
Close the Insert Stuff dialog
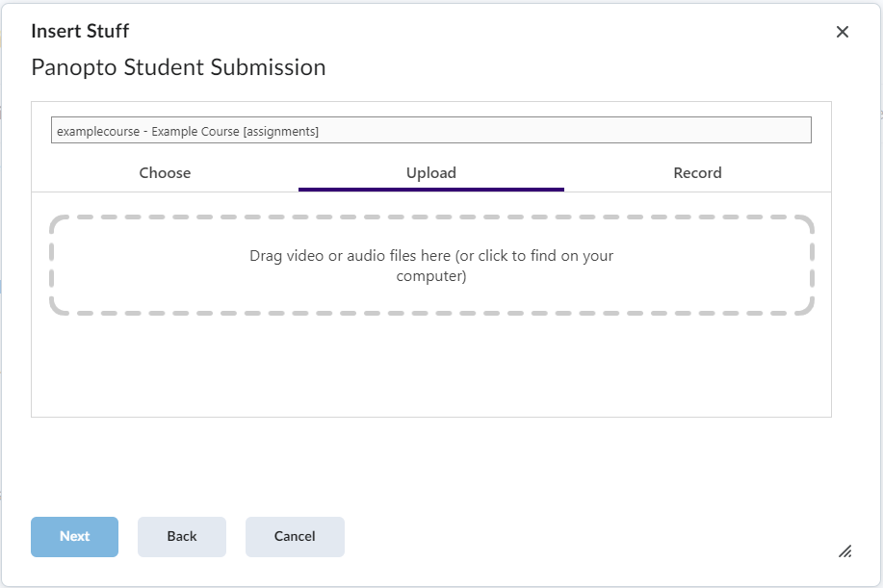(842, 32)
